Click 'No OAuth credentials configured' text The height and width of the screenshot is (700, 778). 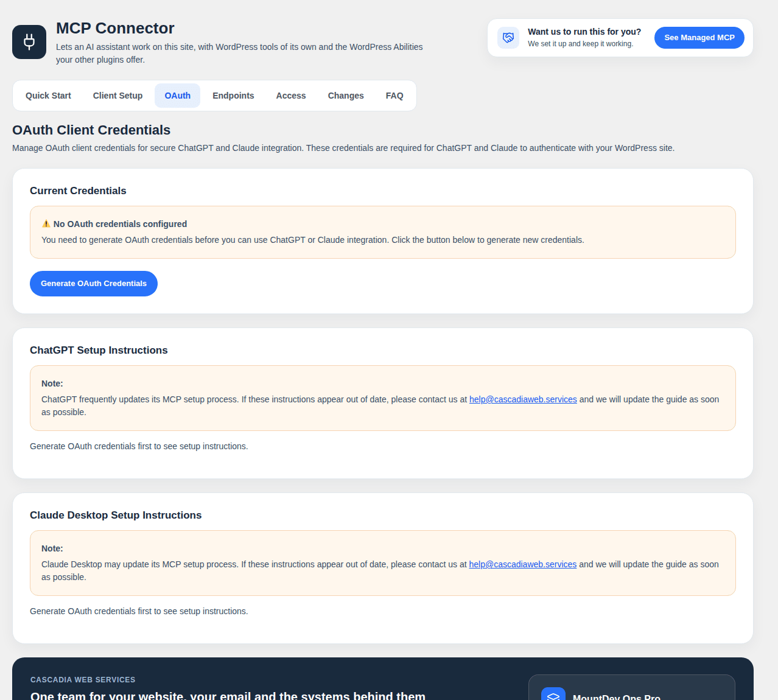pos(120,224)
